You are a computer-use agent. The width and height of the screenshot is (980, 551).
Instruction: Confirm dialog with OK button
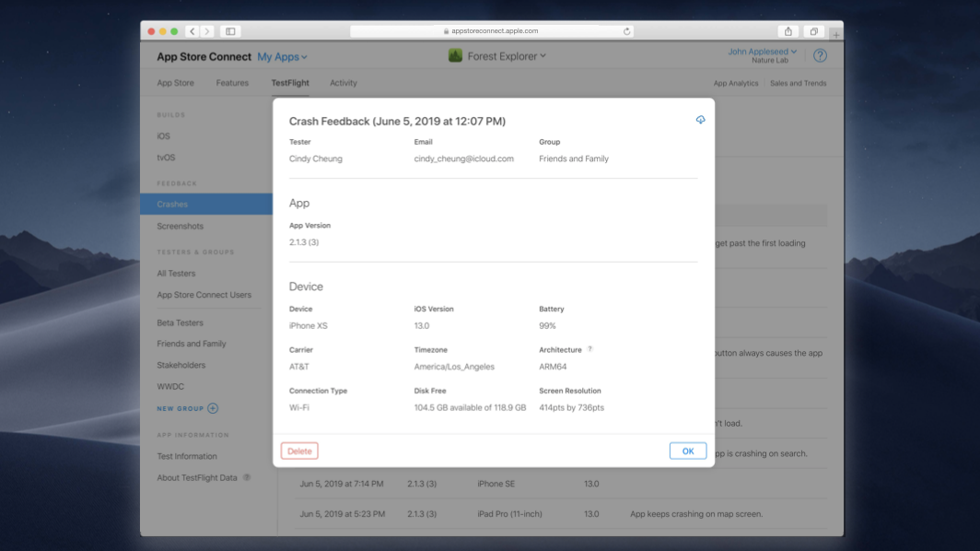(x=687, y=451)
